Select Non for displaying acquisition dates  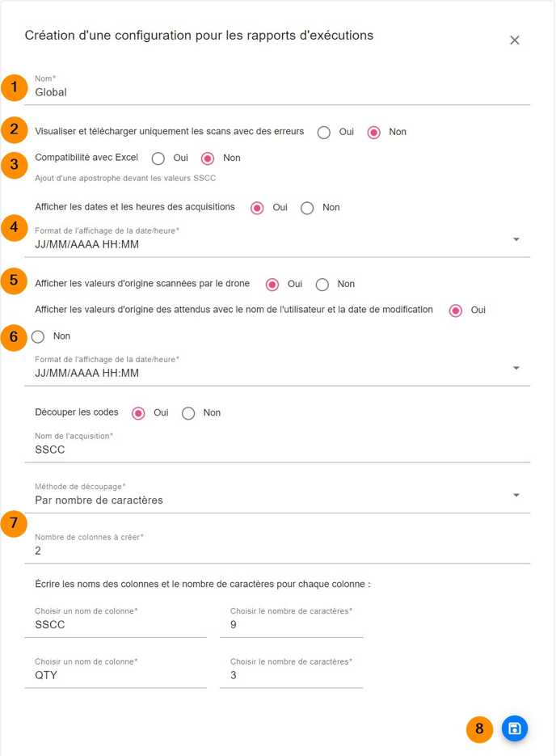tap(307, 208)
